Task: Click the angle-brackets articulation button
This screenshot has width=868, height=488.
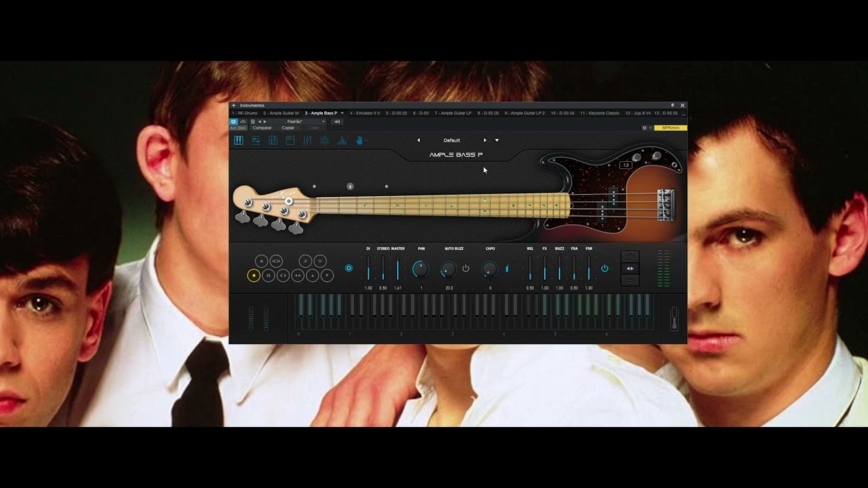Action: point(283,275)
